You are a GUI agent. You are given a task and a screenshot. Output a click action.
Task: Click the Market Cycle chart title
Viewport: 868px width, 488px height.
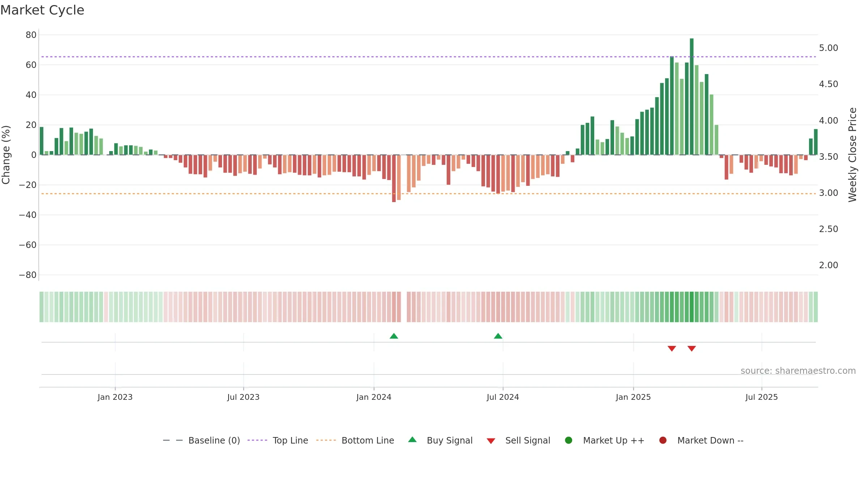(x=42, y=10)
